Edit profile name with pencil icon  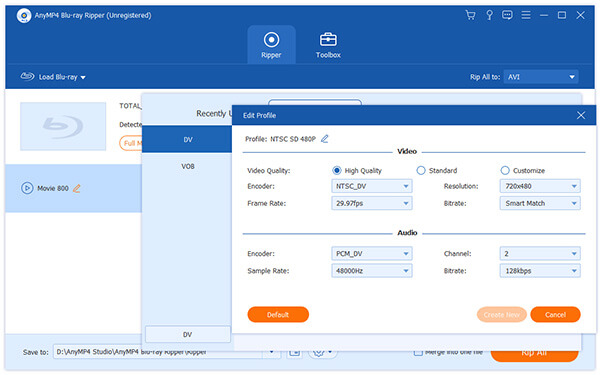click(324, 139)
